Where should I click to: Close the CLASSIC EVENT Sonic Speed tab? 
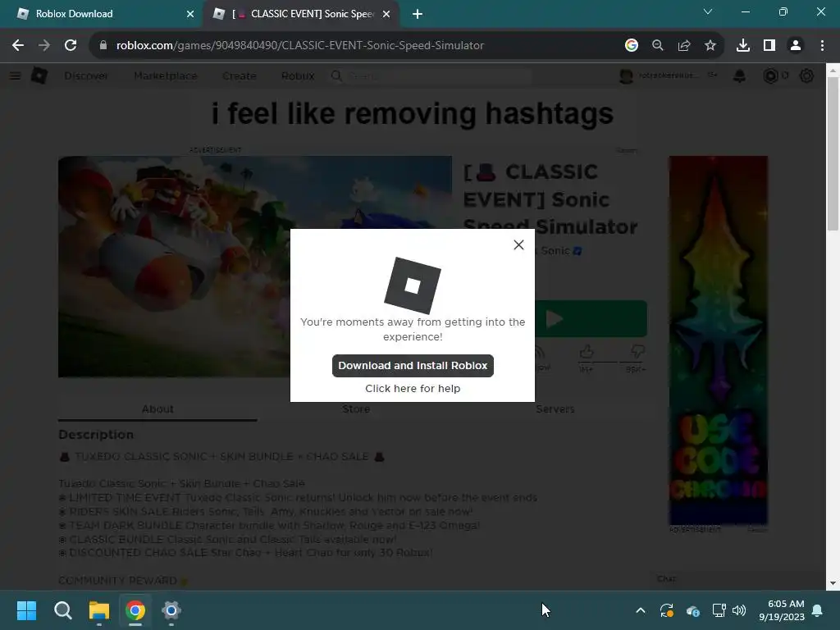click(386, 14)
